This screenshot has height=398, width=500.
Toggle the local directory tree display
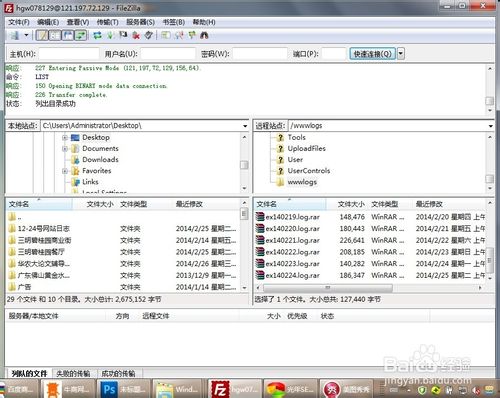click(x=55, y=35)
